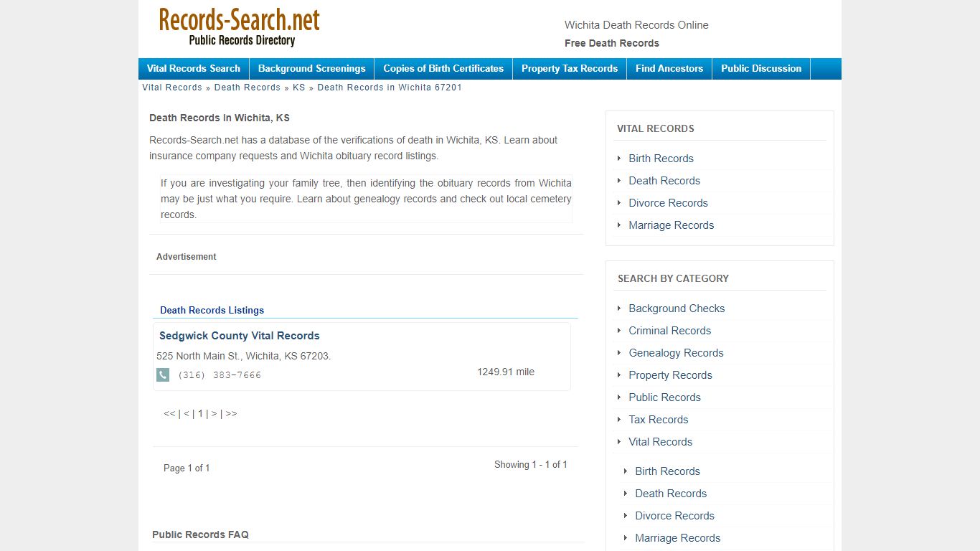Click Death Records breadcrumb link
Image resolution: width=980 pixels, height=551 pixels.
248,88
